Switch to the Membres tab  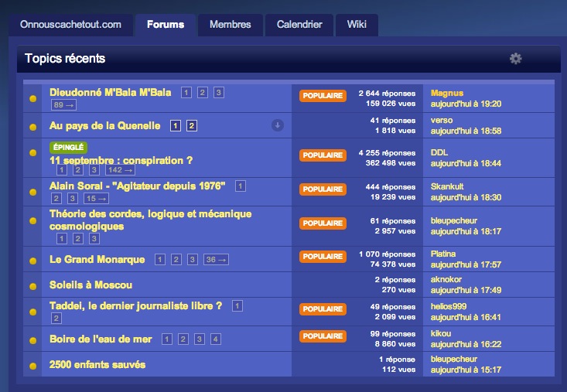point(230,25)
